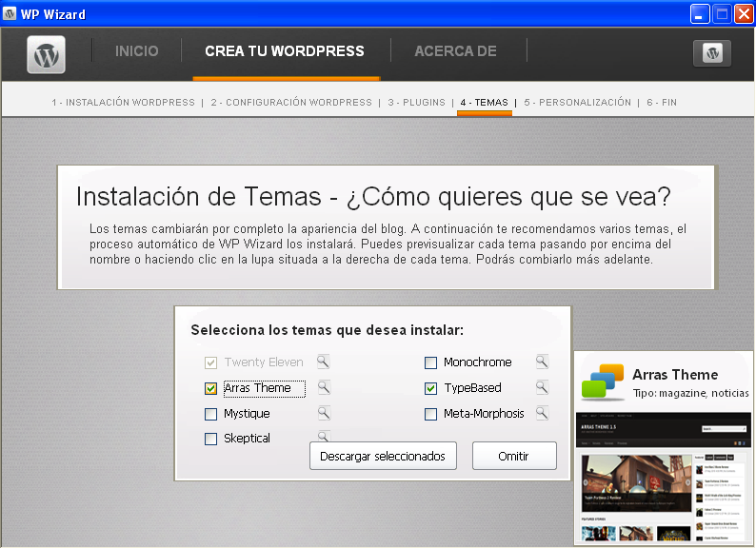Close the WP Wizard window
Screen dimensions: 756x548
744,14
